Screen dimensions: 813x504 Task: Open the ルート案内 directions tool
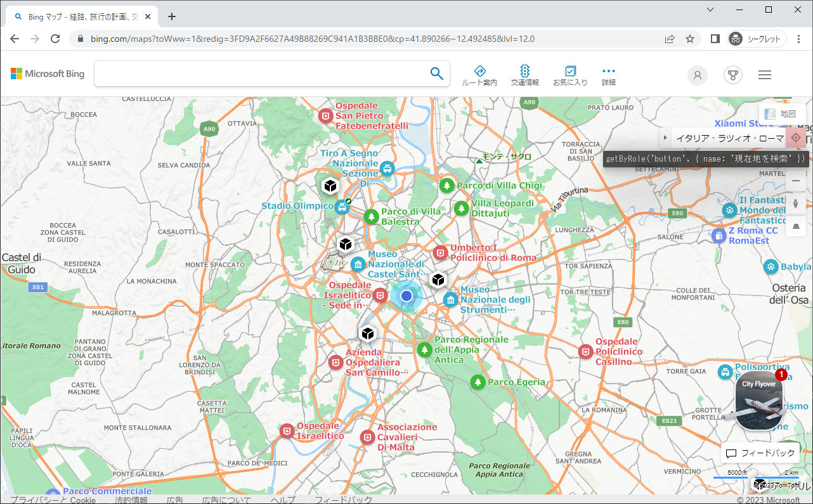479,75
